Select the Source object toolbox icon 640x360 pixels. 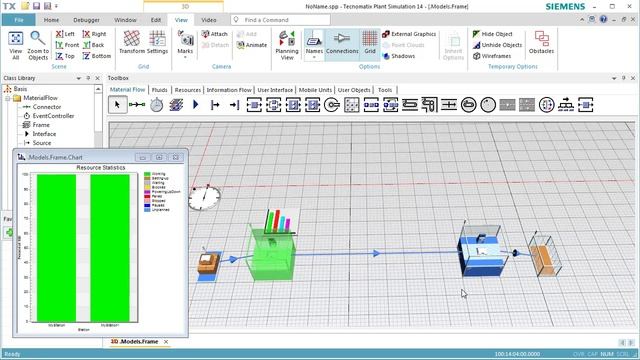tap(215, 105)
